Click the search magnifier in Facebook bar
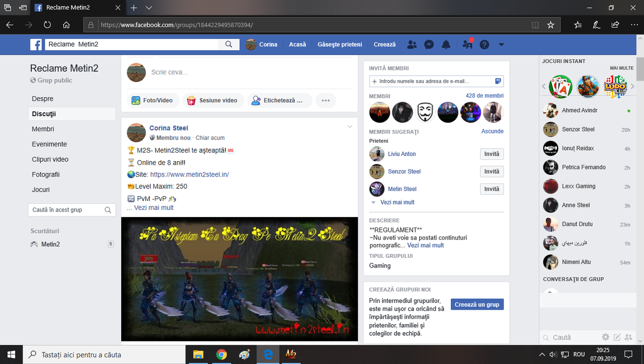 pyautogui.click(x=229, y=44)
